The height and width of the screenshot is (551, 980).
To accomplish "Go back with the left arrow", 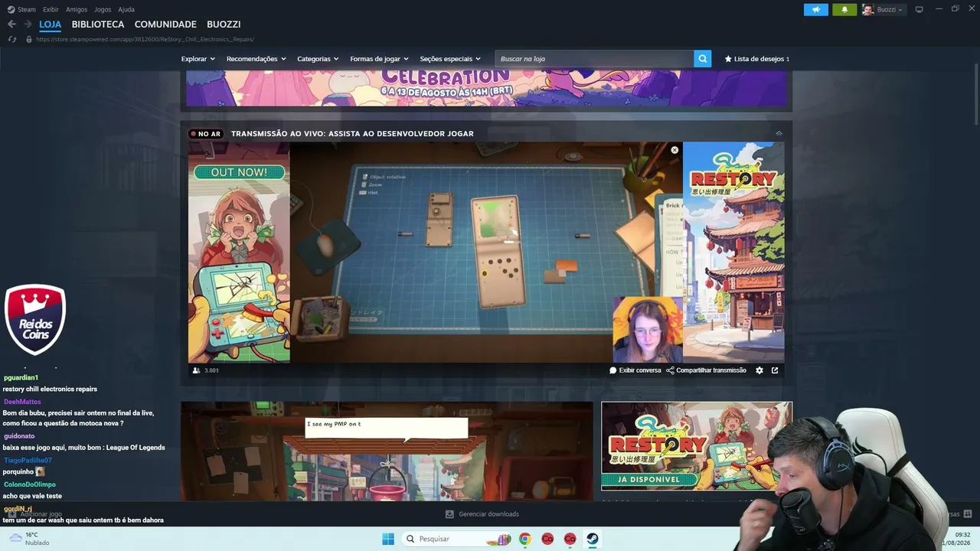I will coord(11,24).
